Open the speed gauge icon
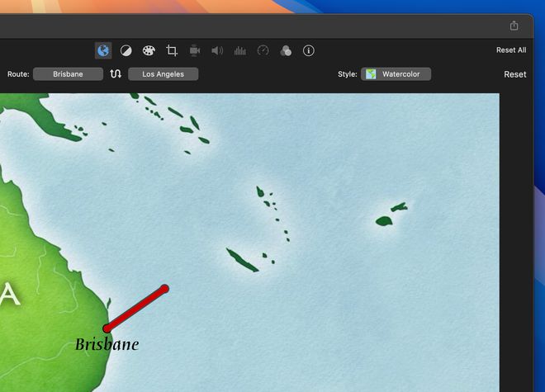 tap(263, 50)
